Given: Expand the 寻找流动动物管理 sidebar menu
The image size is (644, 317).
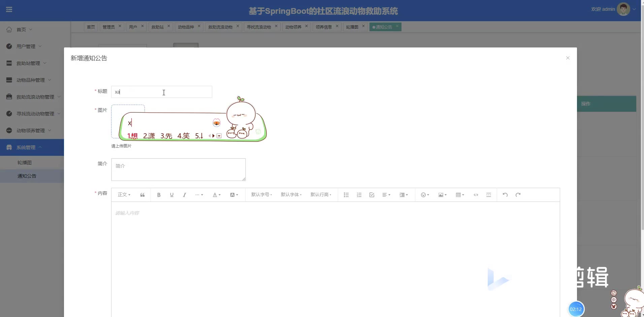Looking at the screenshot, I should pyautogui.click(x=32, y=114).
